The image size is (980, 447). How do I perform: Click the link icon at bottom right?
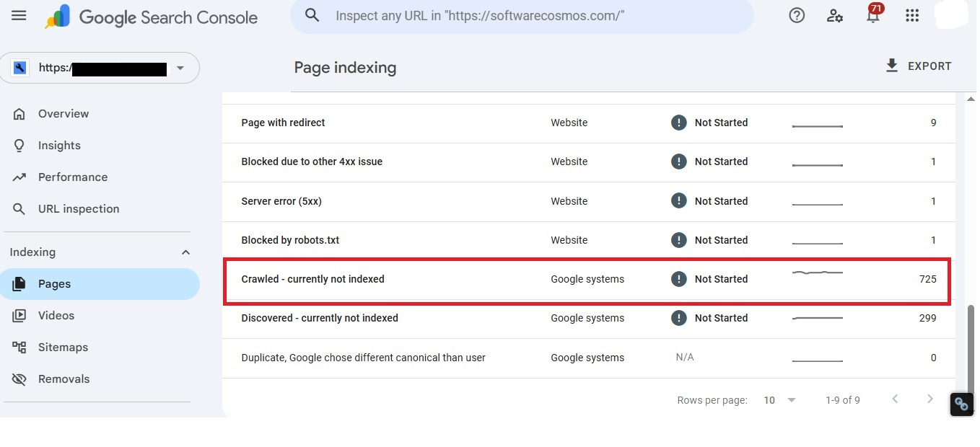[x=961, y=404]
